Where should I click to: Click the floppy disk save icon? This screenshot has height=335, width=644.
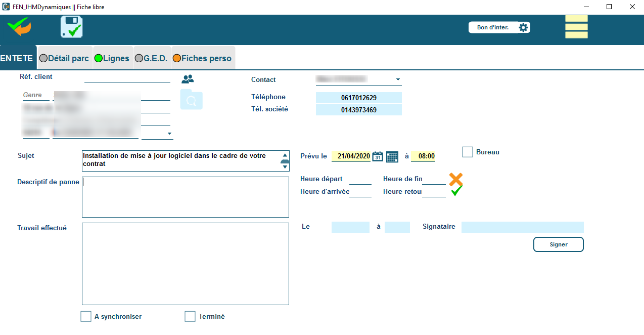pyautogui.click(x=72, y=27)
